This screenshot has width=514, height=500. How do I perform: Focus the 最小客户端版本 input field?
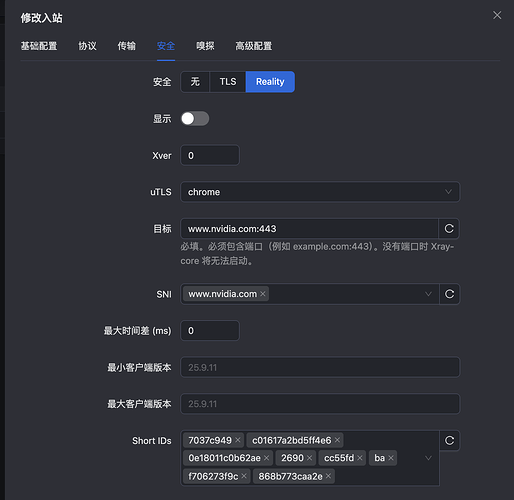click(x=320, y=367)
